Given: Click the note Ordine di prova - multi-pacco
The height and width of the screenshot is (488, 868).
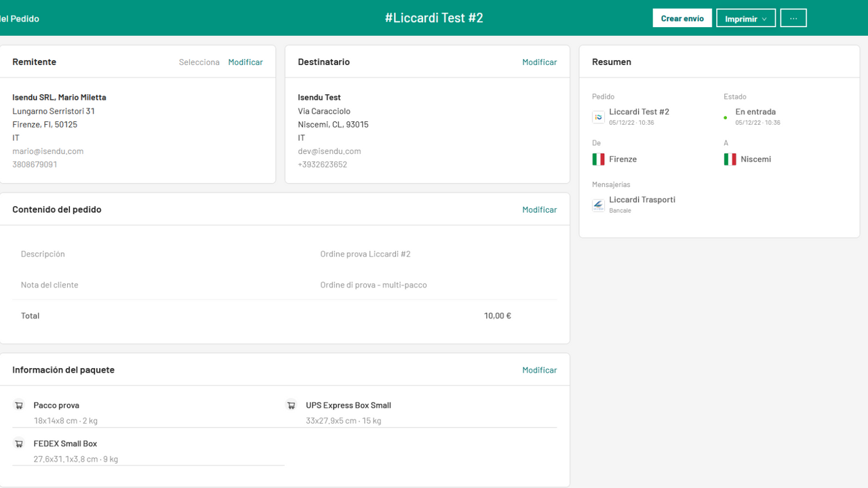Looking at the screenshot, I should [374, 285].
